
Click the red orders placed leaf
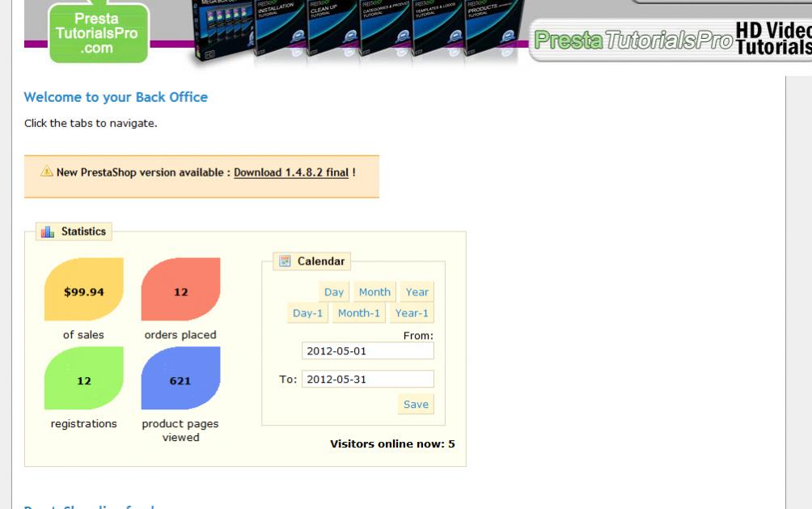point(180,289)
